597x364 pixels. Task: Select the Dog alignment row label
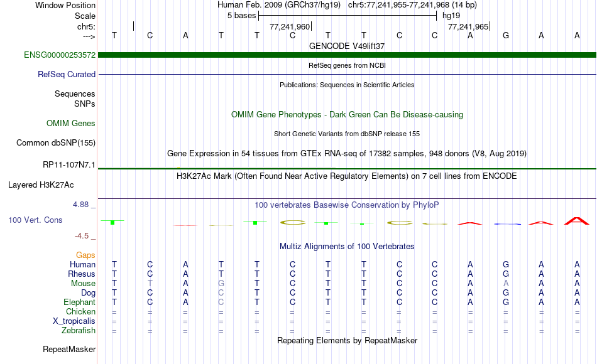[x=88, y=293]
